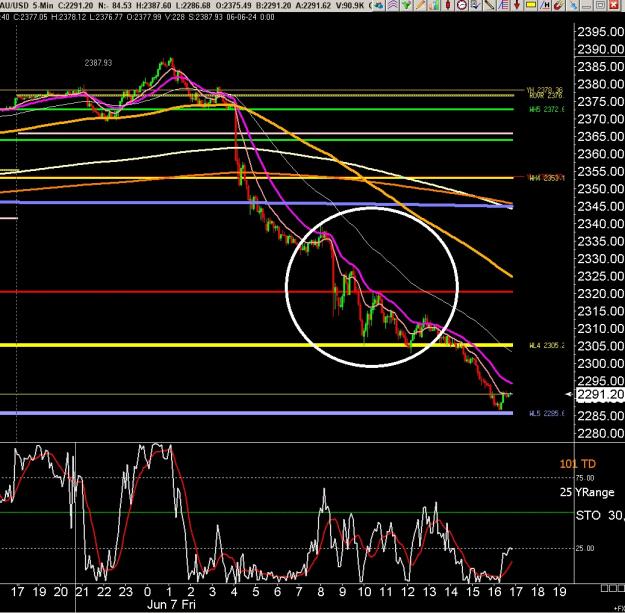Select the fan lines drawing tool
The width and height of the screenshot is (625, 613).
point(503,5)
